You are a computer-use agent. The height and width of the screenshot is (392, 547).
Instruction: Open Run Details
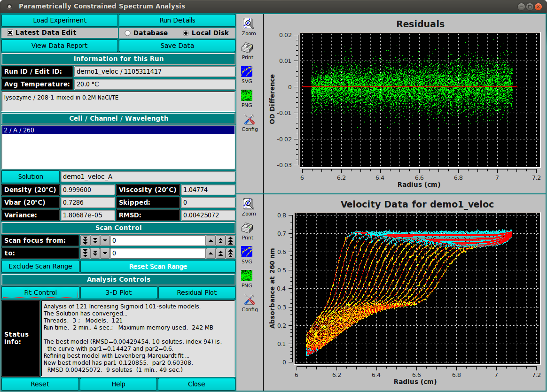point(177,20)
